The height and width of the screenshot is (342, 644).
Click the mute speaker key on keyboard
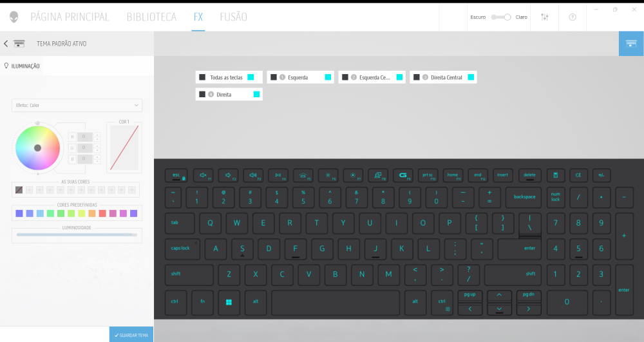pos(204,175)
